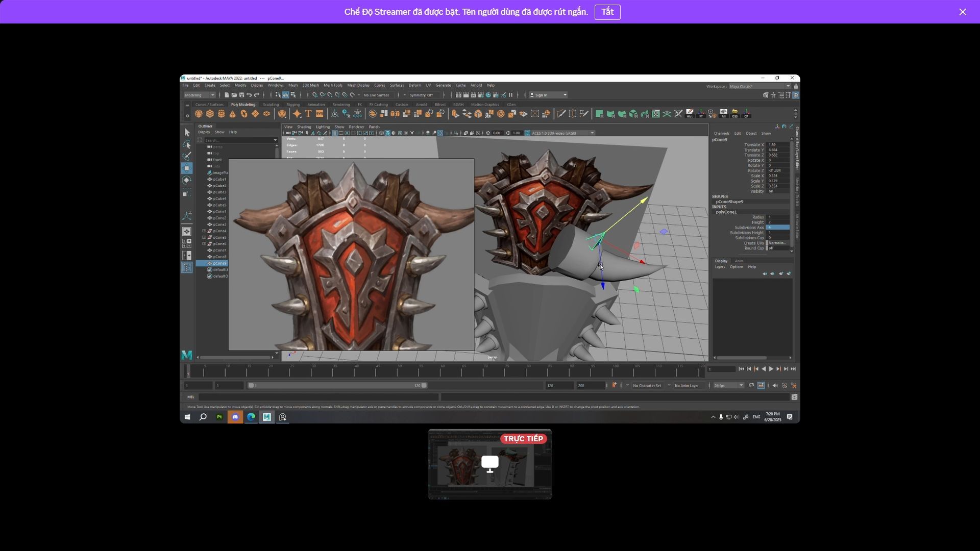Image resolution: width=980 pixels, height=551 pixels.
Task: Open the ACES 1.0 SDR-video view transform dropdown
Action: pos(563,133)
